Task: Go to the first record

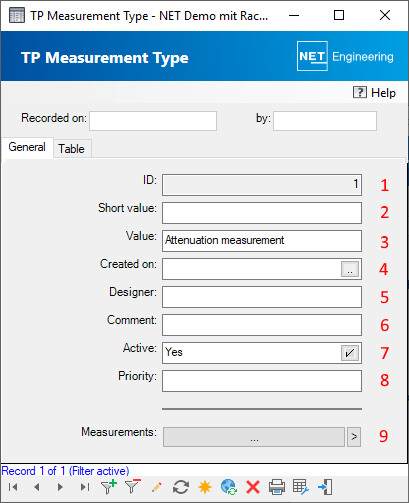Action: (x=13, y=487)
